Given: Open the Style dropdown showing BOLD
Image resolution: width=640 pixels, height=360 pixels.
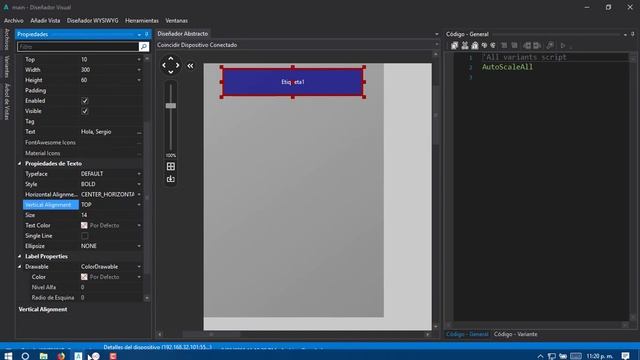Looking at the screenshot, I should tap(139, 184).
